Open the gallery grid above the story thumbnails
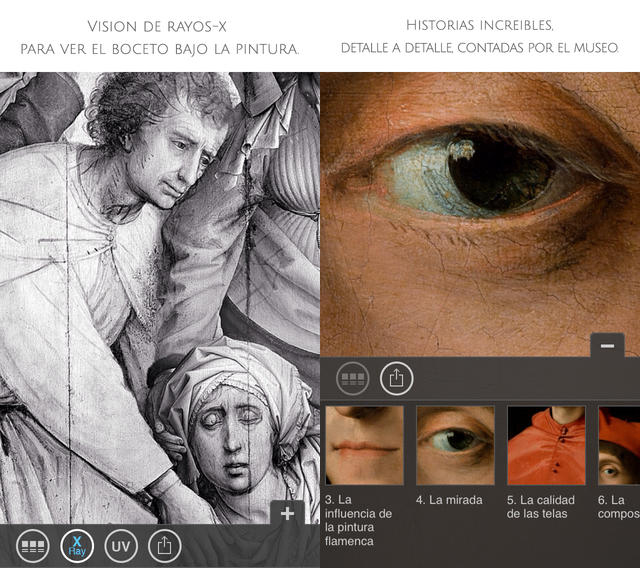This screenshot has height=568, width=640. point(353,378)
